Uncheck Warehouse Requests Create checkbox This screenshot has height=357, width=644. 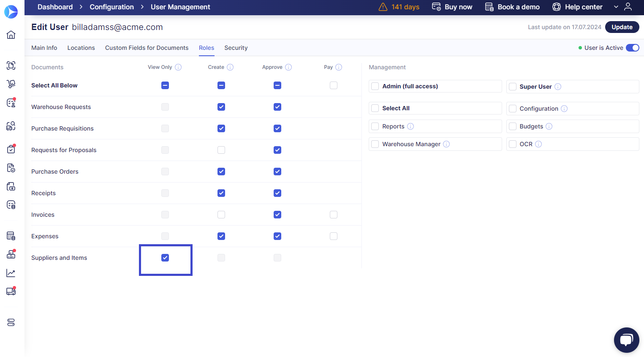click(221, 107)
